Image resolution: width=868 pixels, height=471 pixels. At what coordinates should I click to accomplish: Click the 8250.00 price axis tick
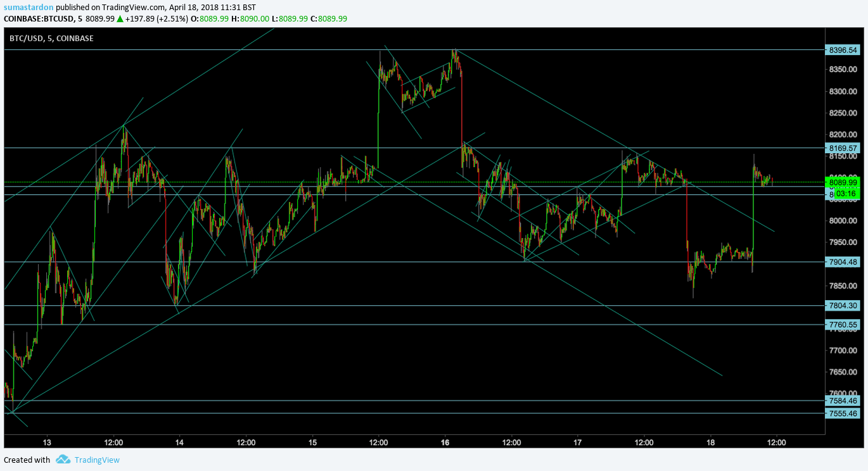[843, 113]
